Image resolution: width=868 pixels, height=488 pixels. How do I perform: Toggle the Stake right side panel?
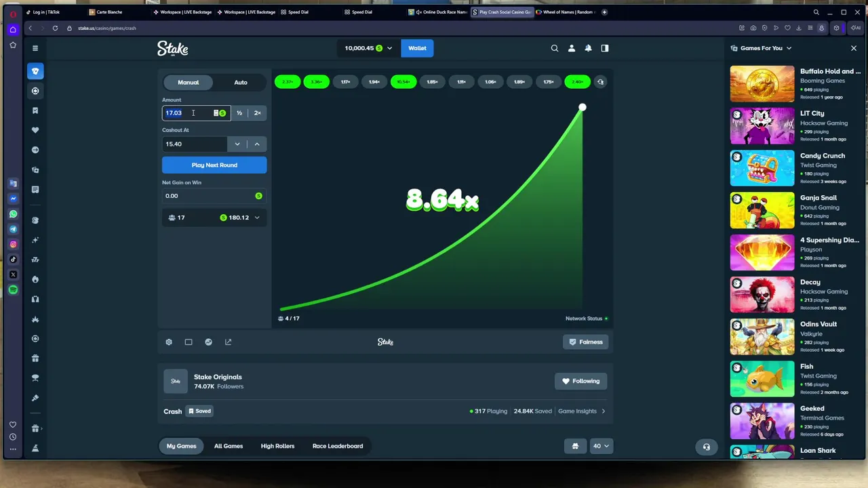[x=605, y=48]
